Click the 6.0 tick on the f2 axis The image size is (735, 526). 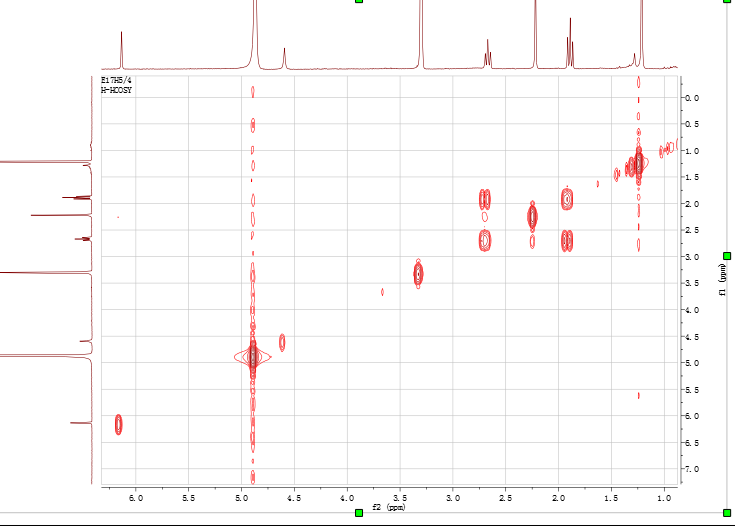[x=136, y=498]
